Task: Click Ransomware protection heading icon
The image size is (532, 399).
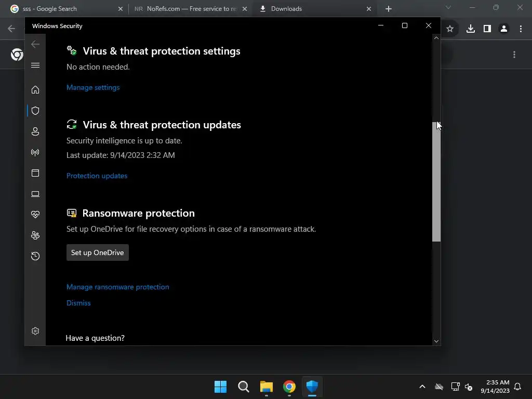Action: pos(72,213)
